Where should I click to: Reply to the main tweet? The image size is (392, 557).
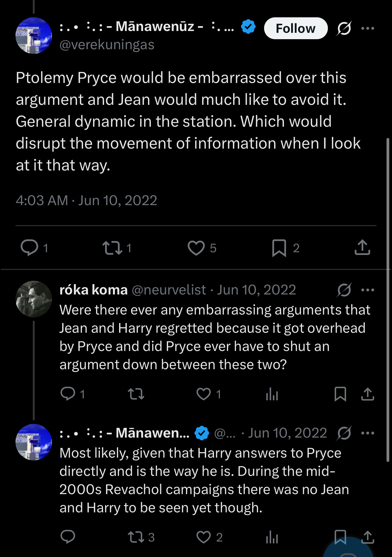point(29,248)
